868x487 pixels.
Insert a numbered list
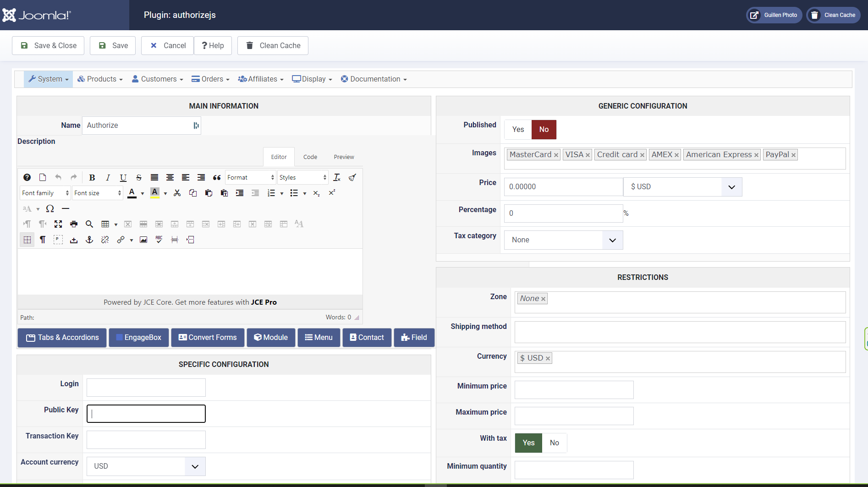coord(271,193)
